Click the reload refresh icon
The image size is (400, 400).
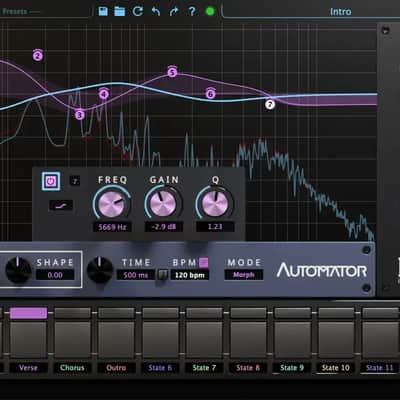[138, 11]
